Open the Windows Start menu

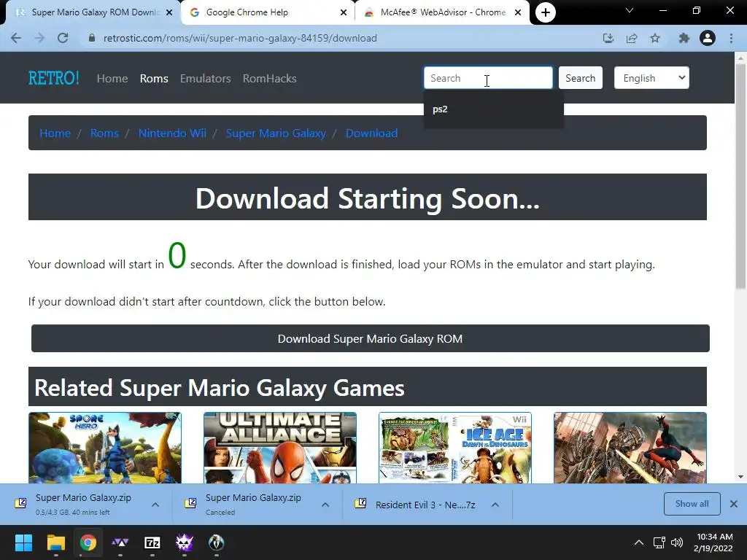click(x=23, y=542)
